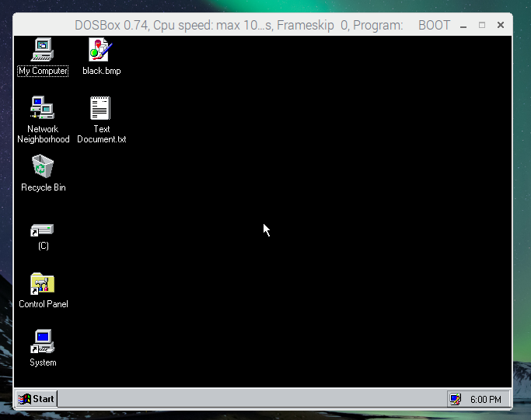Click the 'Recycle Bin' label text

(44, 187)
